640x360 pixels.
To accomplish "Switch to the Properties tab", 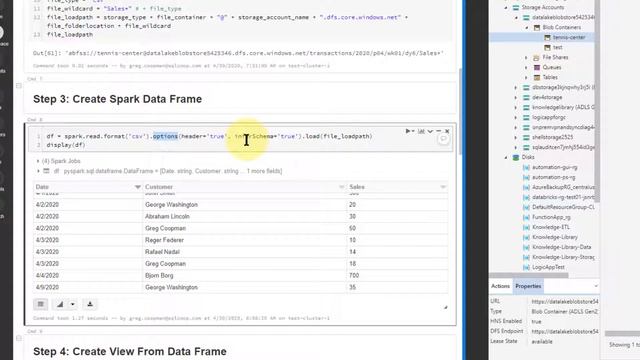I will click(528, 286).
